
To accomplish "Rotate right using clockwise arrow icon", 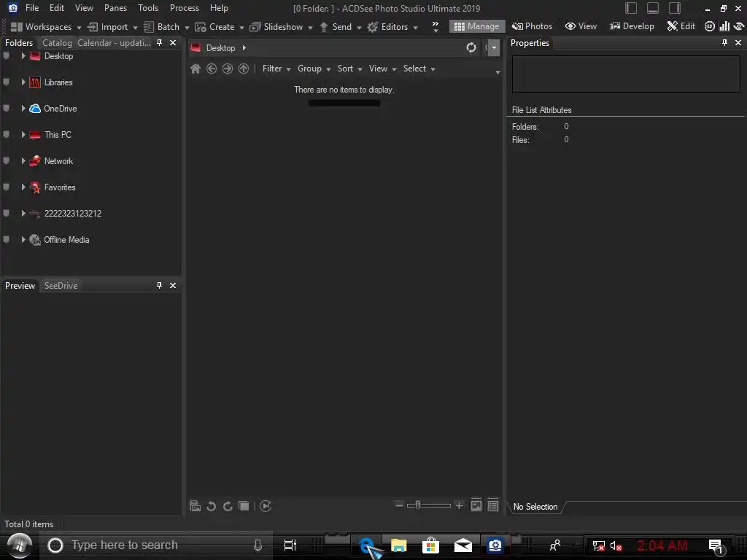I will [228, 506].
